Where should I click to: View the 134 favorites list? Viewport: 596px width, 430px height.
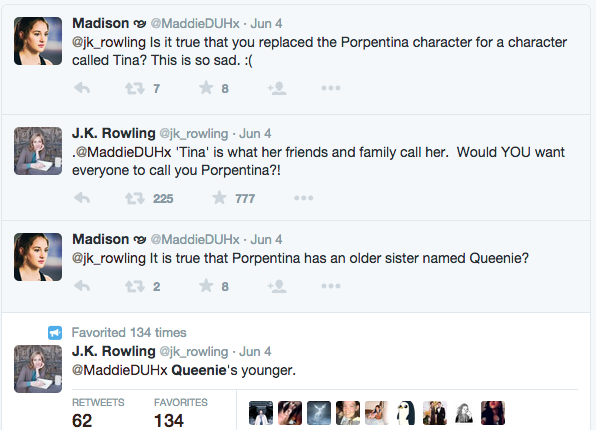(x=181, y=413)
